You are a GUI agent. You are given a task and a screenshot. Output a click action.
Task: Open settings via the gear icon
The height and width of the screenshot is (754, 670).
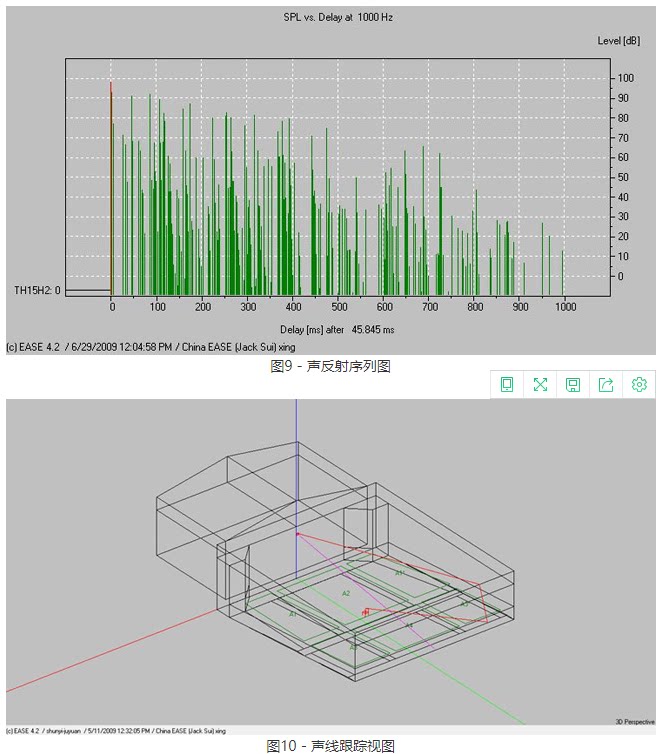coord(639,384)
